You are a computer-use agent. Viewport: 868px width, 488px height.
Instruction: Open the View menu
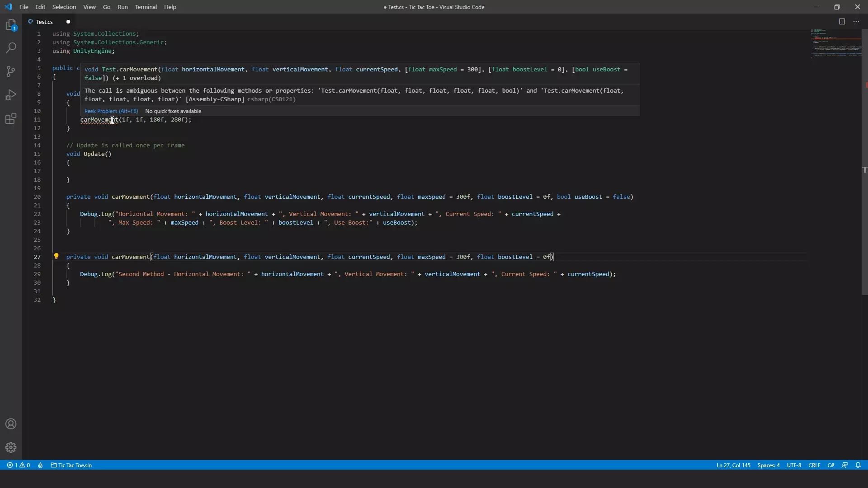(90, 7)
